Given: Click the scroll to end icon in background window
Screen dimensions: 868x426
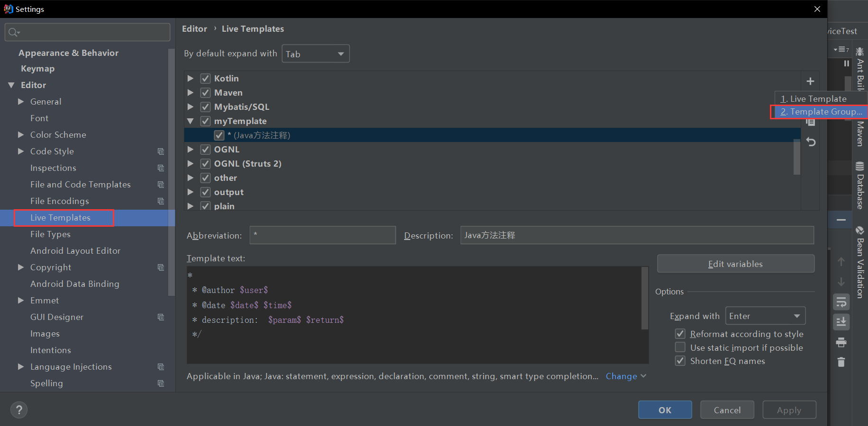Looking at the screenshot, I should click(x=841, y=322).
